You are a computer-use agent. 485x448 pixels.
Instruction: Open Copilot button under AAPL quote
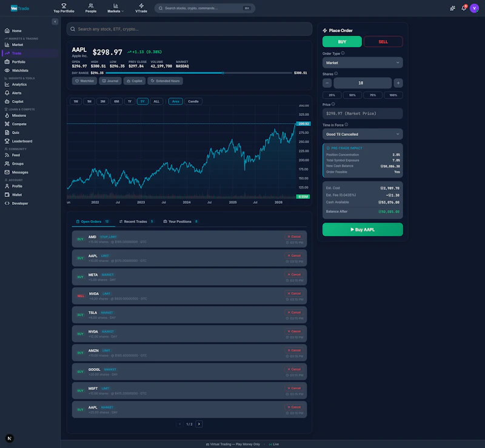coord(135,81)
